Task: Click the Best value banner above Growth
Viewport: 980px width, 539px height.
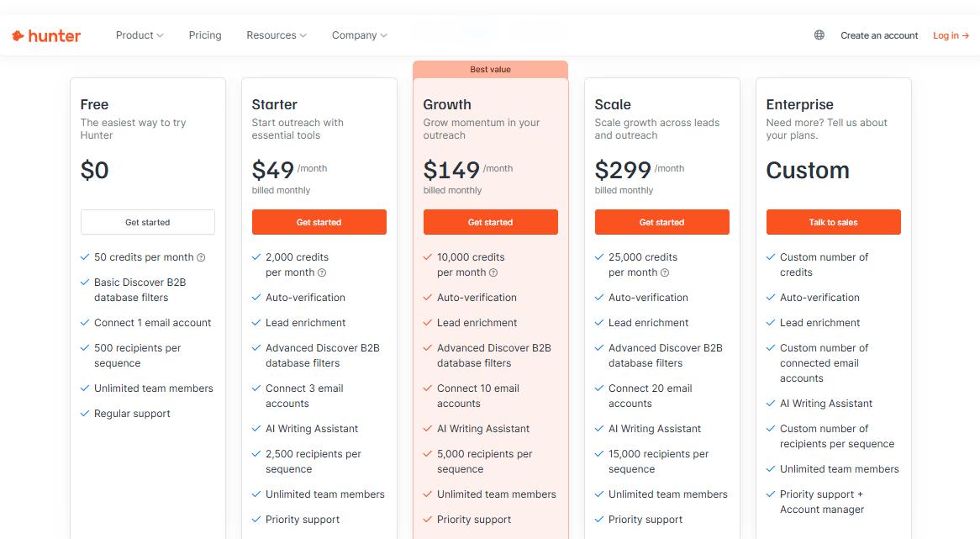Action: pyautogui.click(x=490, y=69)
